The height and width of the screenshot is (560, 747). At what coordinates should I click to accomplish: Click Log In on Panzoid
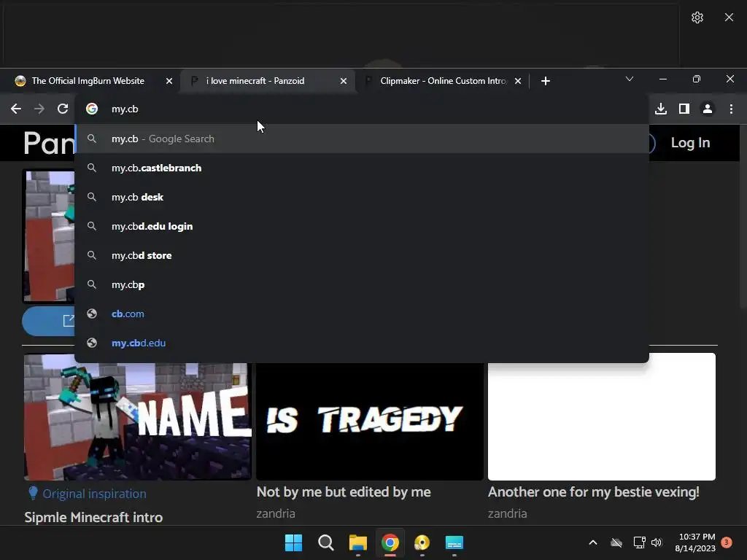pyautogui.click(x=690, y=143)
